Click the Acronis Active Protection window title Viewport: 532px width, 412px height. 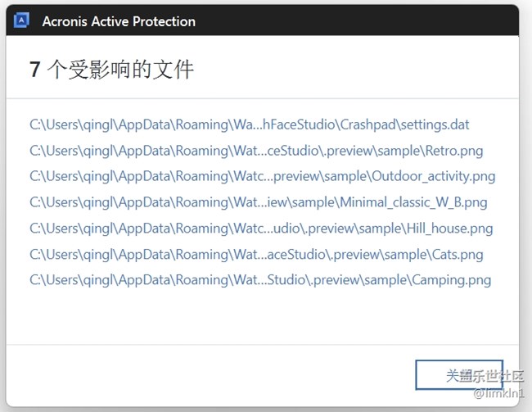tap(119, 21)
